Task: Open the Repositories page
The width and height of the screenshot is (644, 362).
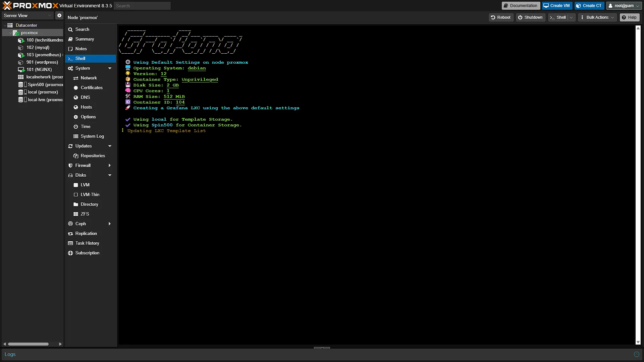Action: 91,156
